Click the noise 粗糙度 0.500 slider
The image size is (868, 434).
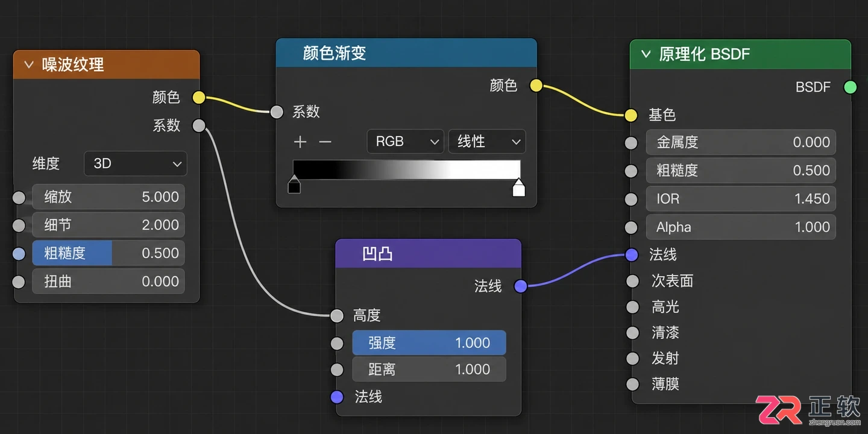coord(108,253)
